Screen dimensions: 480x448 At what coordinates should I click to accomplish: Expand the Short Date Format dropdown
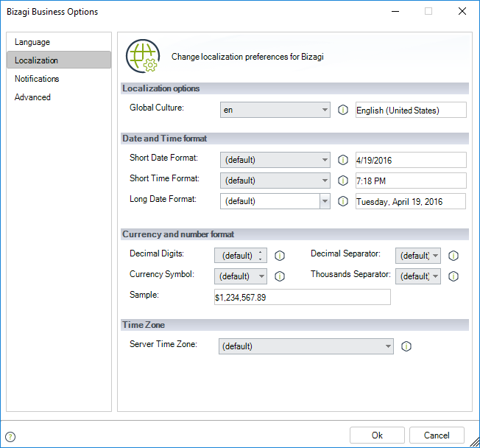point(275,160)
